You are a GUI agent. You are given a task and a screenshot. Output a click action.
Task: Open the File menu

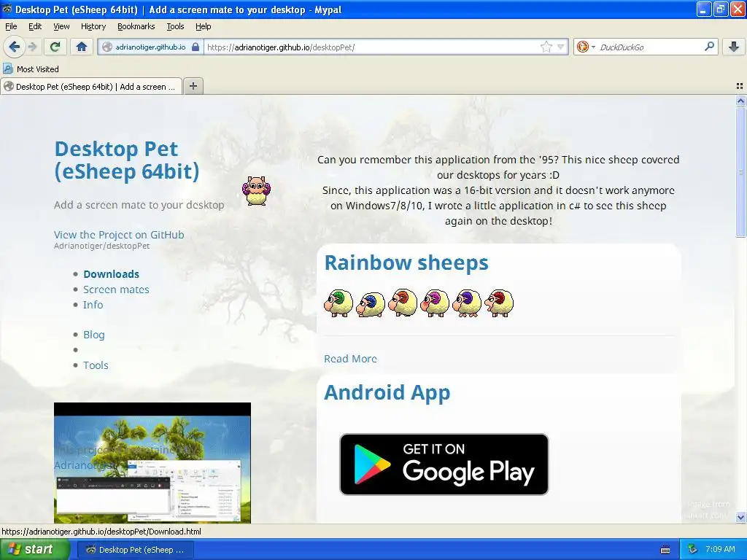coord(11,27)
